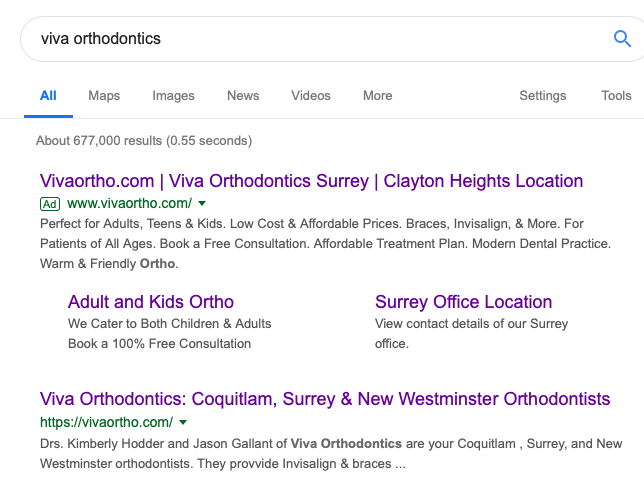The height and width of the screenshot is (493, 644).
Task: Click the About 677,000 results stats text
Action: click(x=144, y=141)
